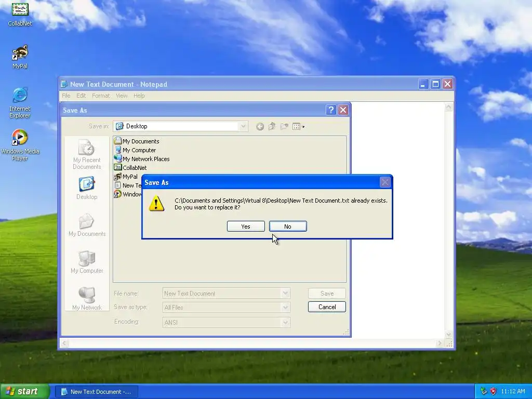The image size is (532, 399).
Task: Click Notepad's vertical scrollbar down arrow
Action: tap(448, 335)
